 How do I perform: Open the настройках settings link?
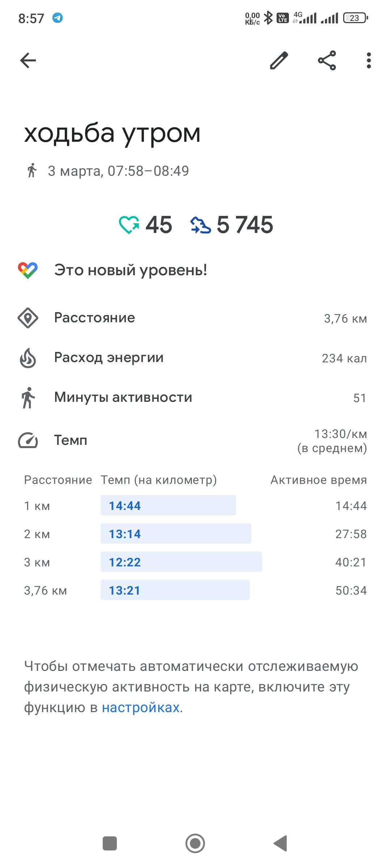(x=141, y=707)
